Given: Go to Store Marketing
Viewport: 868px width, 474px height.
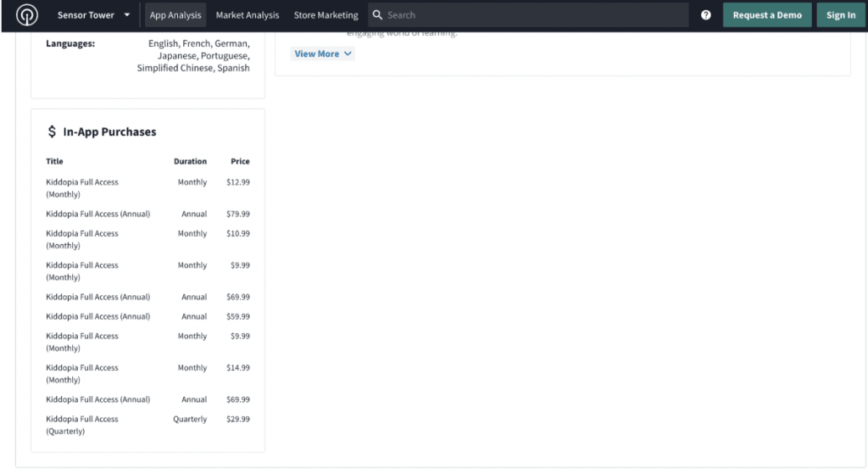Looking at the screenshot, I should coord(325,15).
